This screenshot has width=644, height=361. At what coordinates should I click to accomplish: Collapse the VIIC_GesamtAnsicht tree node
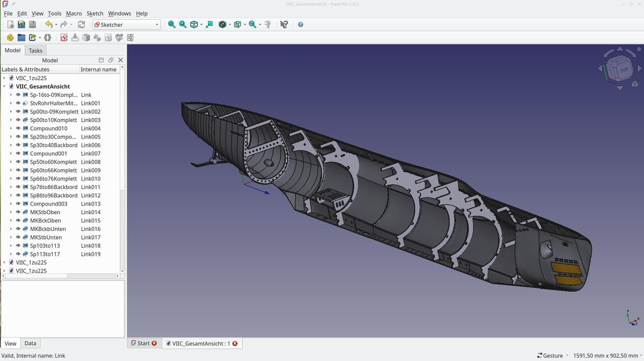[x=4, y=86]
